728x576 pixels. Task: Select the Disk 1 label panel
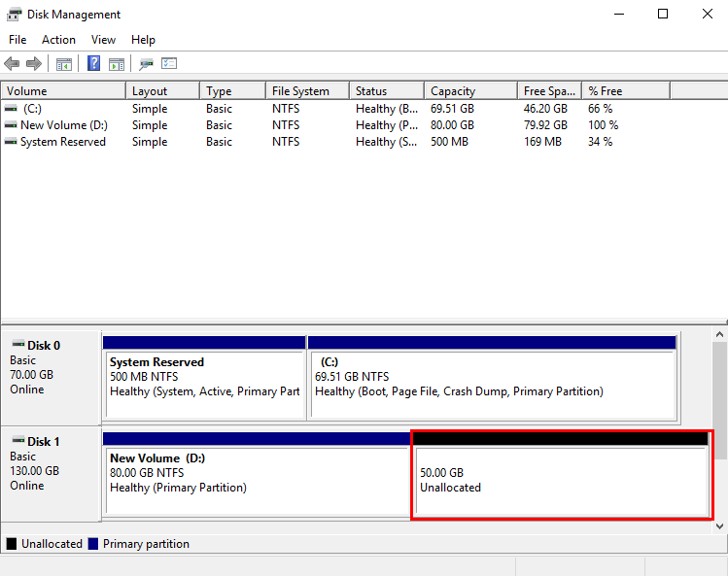click(52, 474)
